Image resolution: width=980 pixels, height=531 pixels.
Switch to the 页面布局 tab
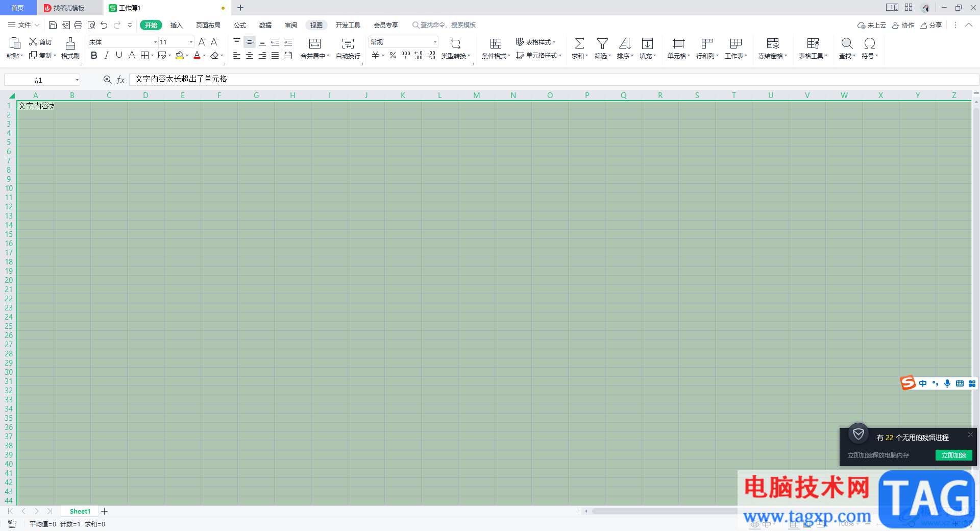coord(208,25)
